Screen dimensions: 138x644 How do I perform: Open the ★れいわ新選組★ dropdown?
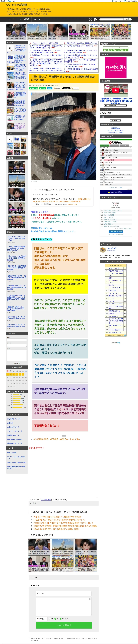pos(116,106)
